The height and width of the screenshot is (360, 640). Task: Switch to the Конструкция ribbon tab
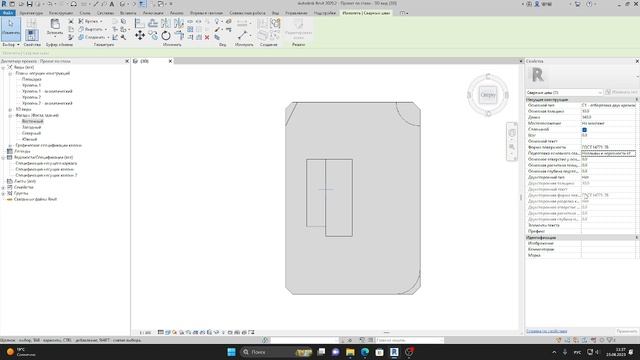pyautogui.click(x=61, y=13)
